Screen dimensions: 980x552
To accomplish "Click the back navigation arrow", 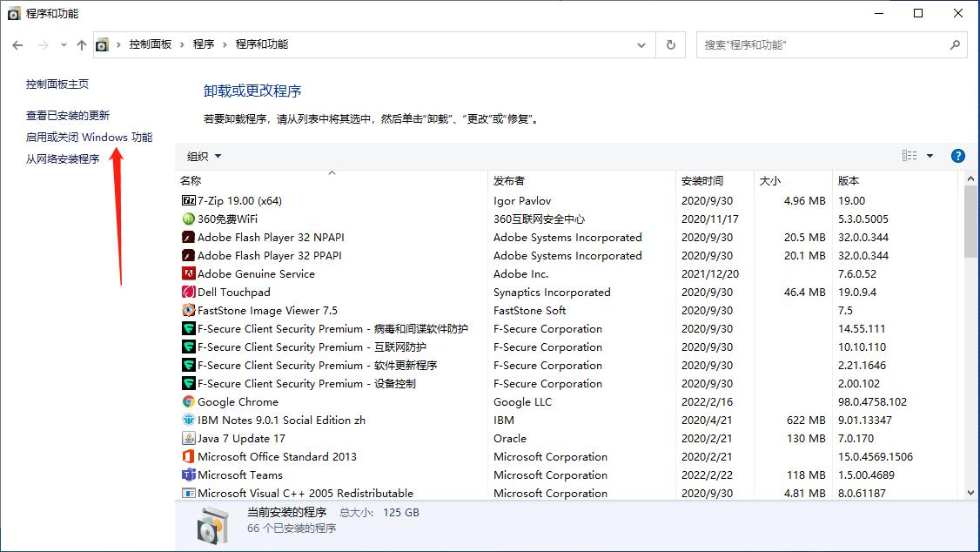I will point(17,44).
